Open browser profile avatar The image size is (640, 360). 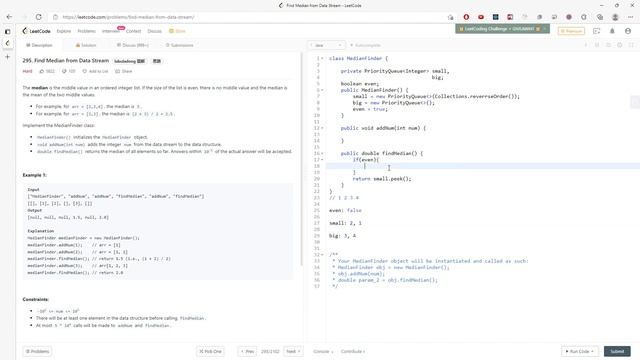[615, 17]
